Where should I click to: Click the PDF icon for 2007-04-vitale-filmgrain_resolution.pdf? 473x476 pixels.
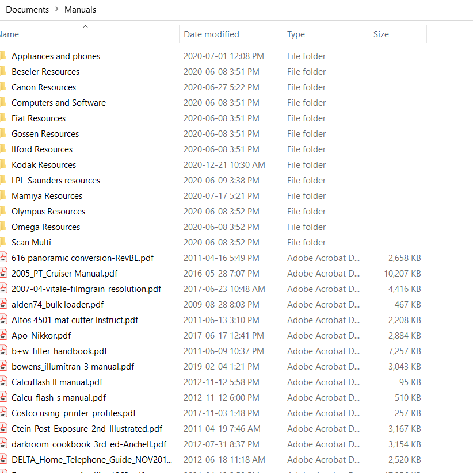click(3, 289)
